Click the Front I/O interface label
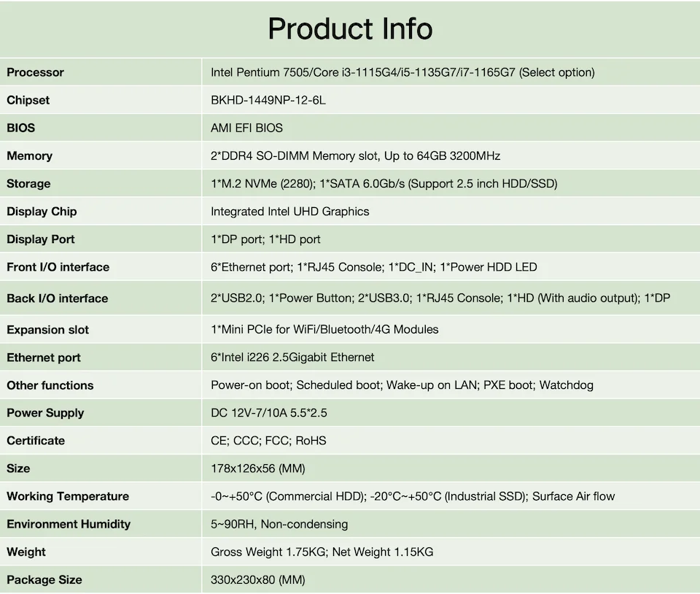This screenshot has width=700, height=594. coord(58,267)
